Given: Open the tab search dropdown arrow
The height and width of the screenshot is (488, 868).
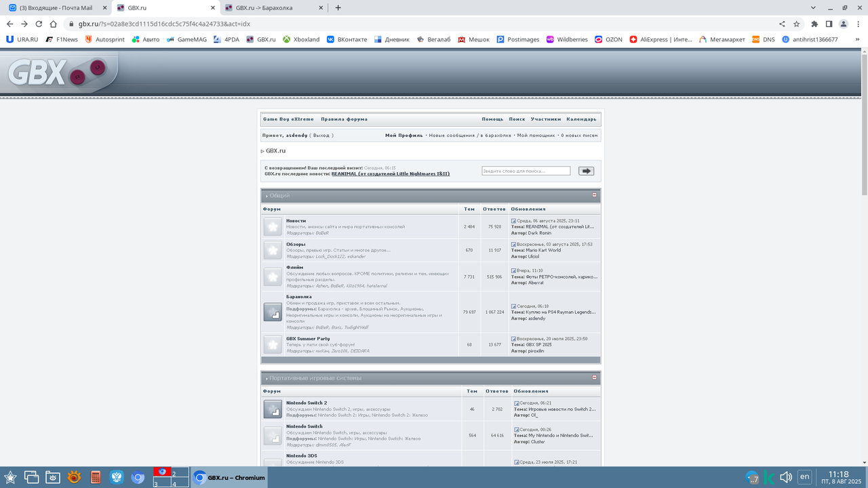Looking at the screenshot, I should [814, 7].
